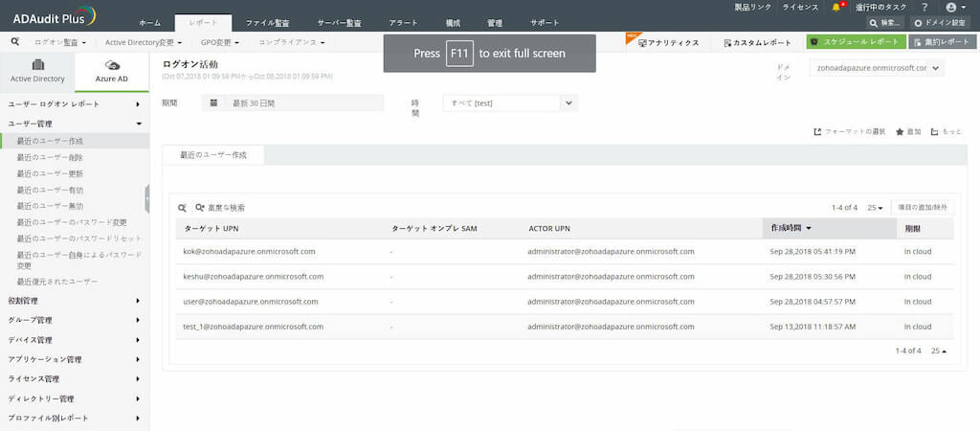Click the 追加 star icon
The height and width of the screenshot is (431, 980).
(900, 132)
